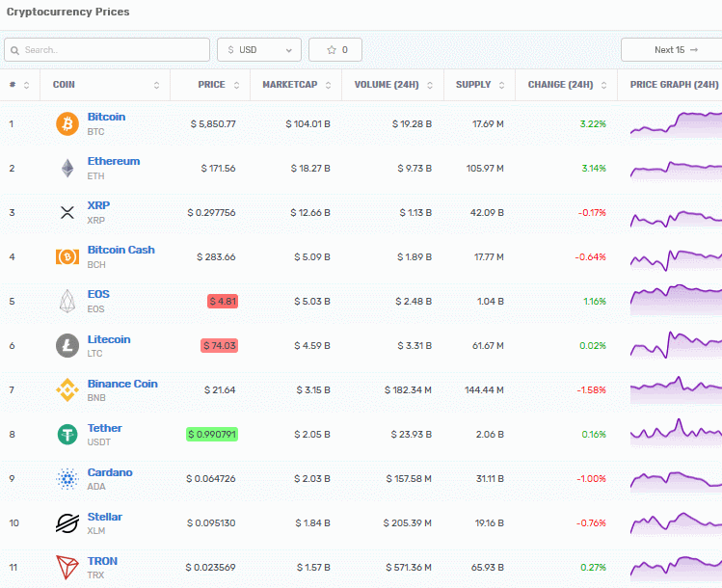
Task: Click Bitcoin price $ 5,850.77
Action: click(213, 123)
